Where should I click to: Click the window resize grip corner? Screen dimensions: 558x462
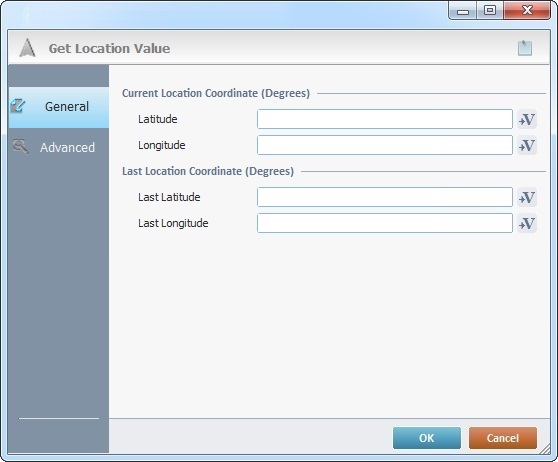point(545,450)
